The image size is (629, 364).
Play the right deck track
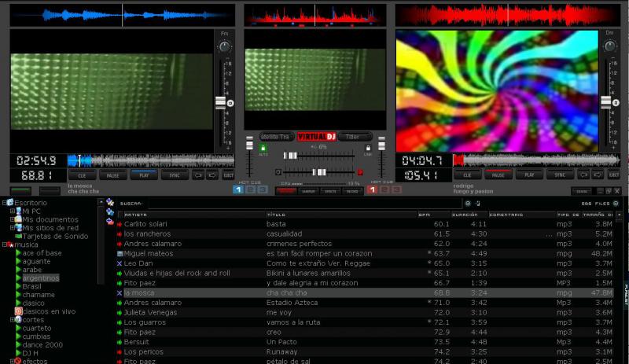coord(529,175)
